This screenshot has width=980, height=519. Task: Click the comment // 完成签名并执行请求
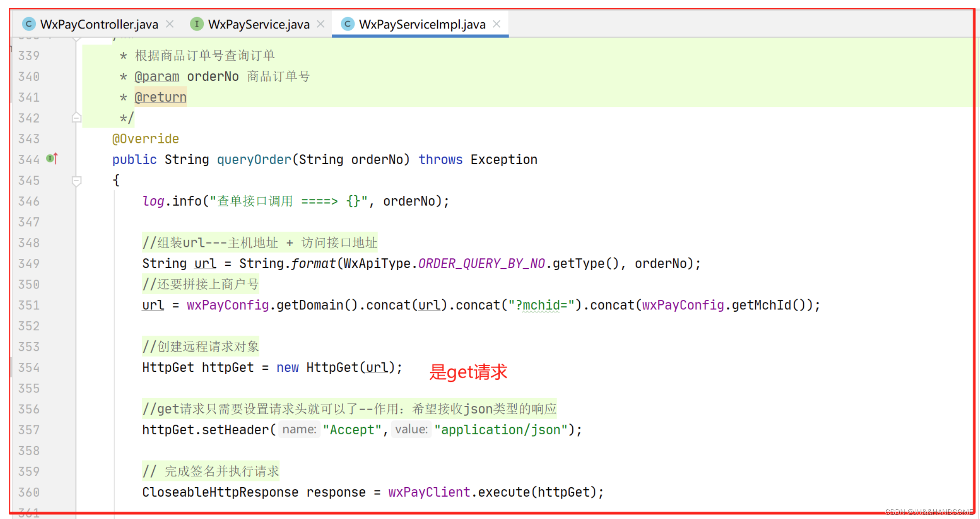211,471
